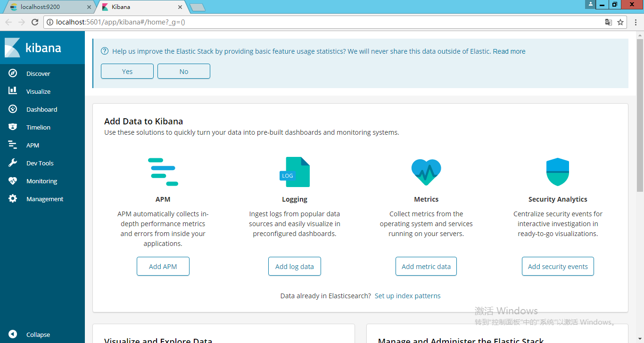
Task: Click the Add log data button
Action: tap(295, 266)
